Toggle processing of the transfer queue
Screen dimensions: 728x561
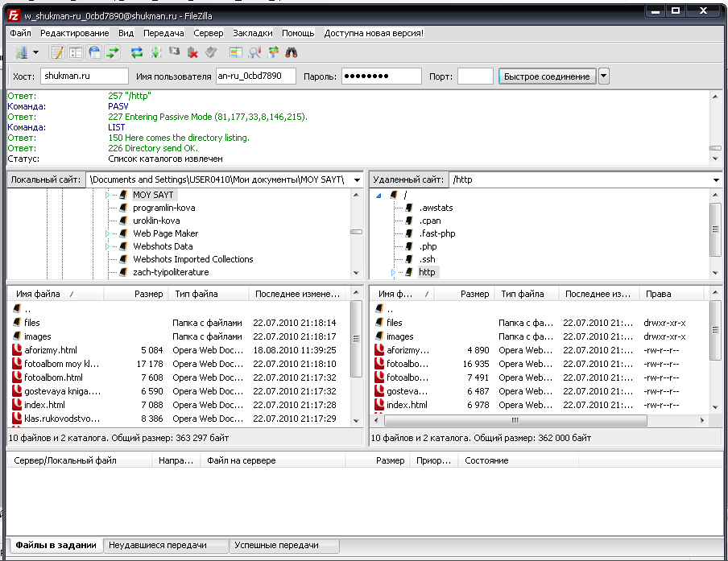click(x=156, y=52)
